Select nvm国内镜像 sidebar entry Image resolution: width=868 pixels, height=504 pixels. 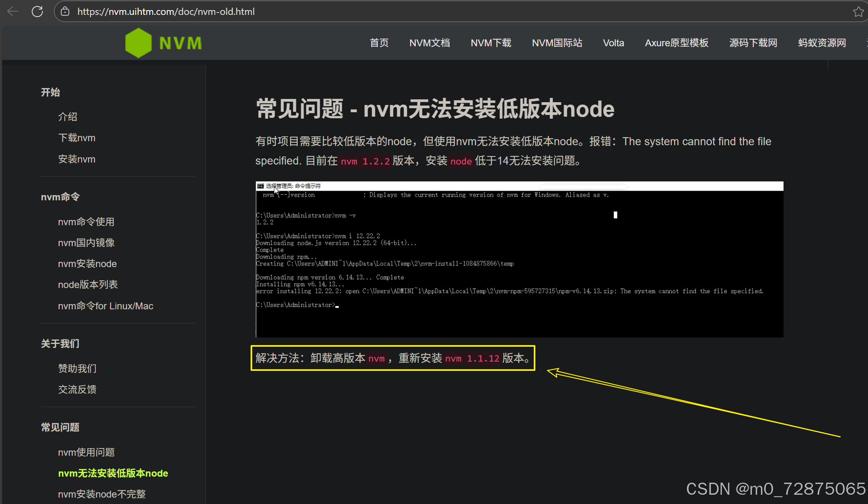click(86, 243)
